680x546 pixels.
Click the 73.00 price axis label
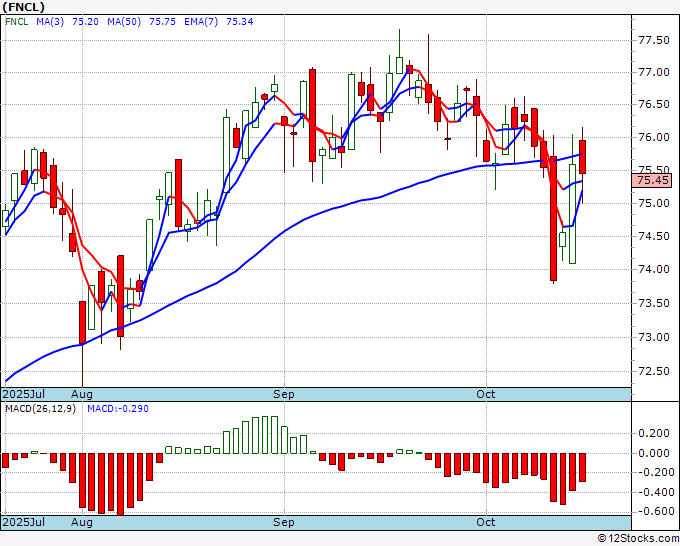pos(654,337)
